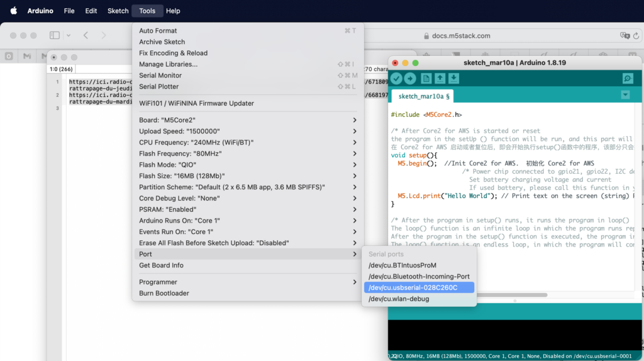Expand Events Run On: "Core 1" submenu
The image size is (644, 361).
coord(248,231)
